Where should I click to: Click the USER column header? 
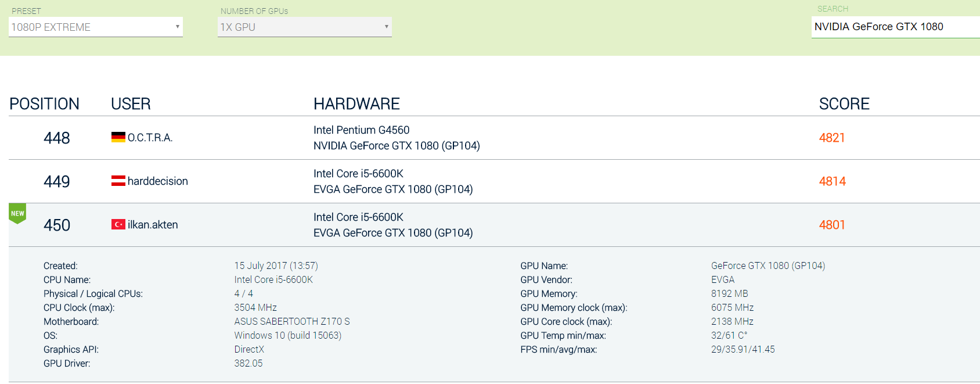pyautogui.click(x=131, y=104)
